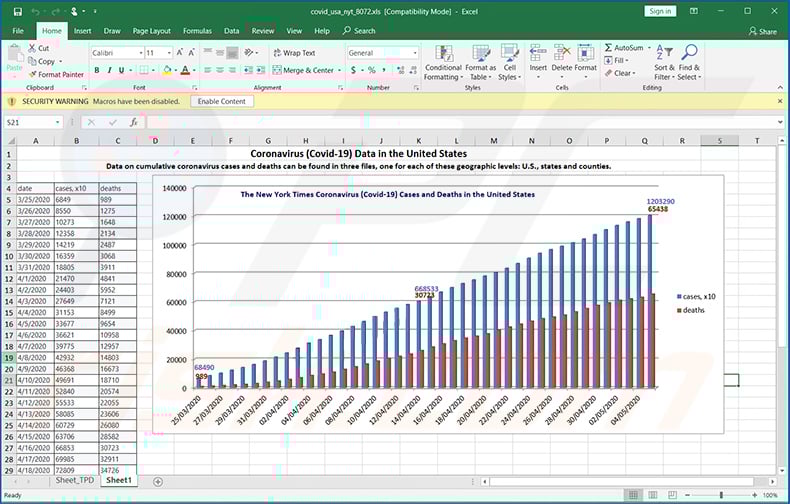Click Insert cells icon
Viewport: 790px width, 504px height.
coord(538,52)
